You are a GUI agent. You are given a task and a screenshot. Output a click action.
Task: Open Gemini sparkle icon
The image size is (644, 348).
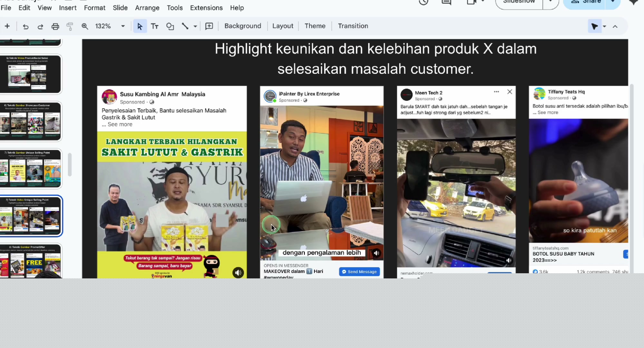click(634, 2)
